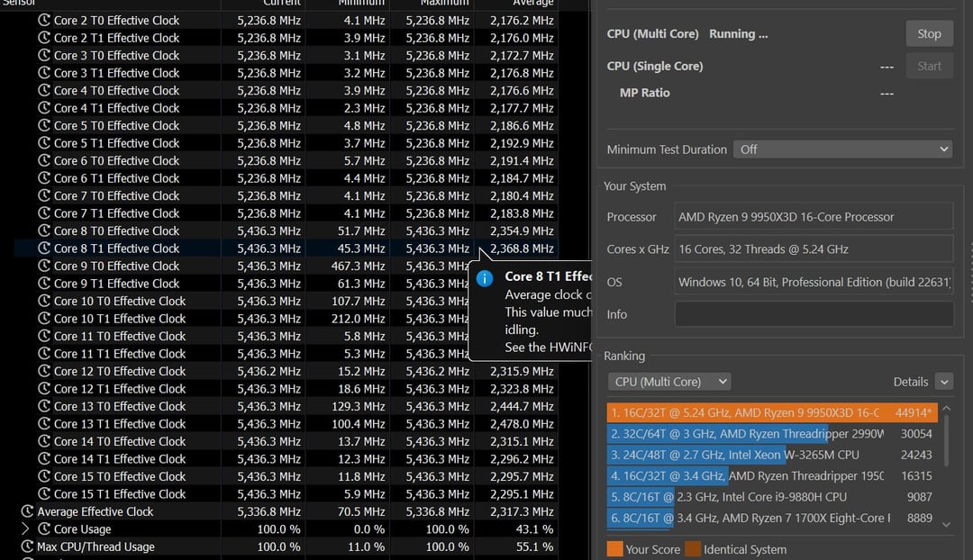Select the Core 15 T0 Effective Clock row

coord(286,476)
